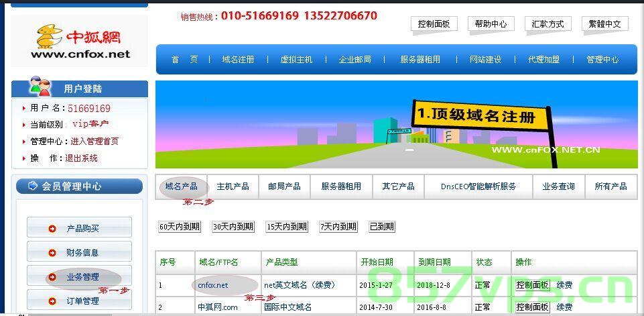This screenshot has height=316, width=644.
Task: Select 所有产品 tab
Action: click(610, 187)
